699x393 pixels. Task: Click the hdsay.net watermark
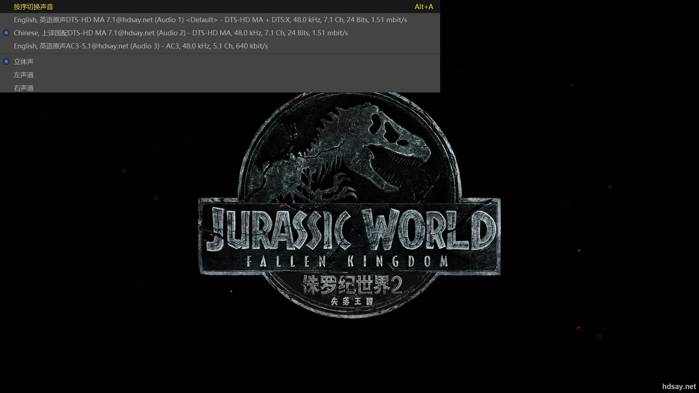678,386
